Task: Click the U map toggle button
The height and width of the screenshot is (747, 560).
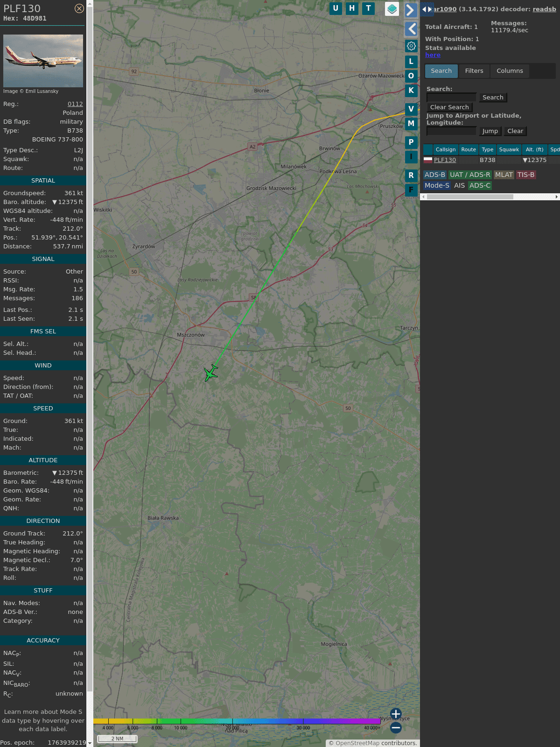Action: coord(336,8)
